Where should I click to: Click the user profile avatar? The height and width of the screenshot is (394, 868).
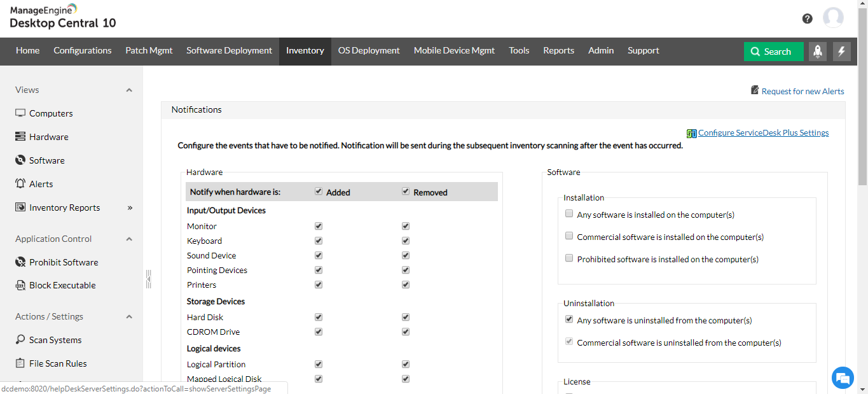pyautogui.click(x=833, y=18)
